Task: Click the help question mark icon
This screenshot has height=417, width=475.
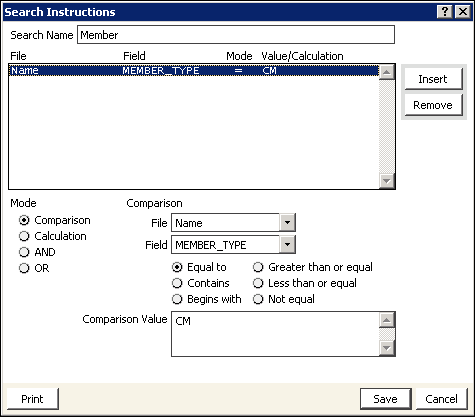Action: pyautogui.click(x=444, y=12)
